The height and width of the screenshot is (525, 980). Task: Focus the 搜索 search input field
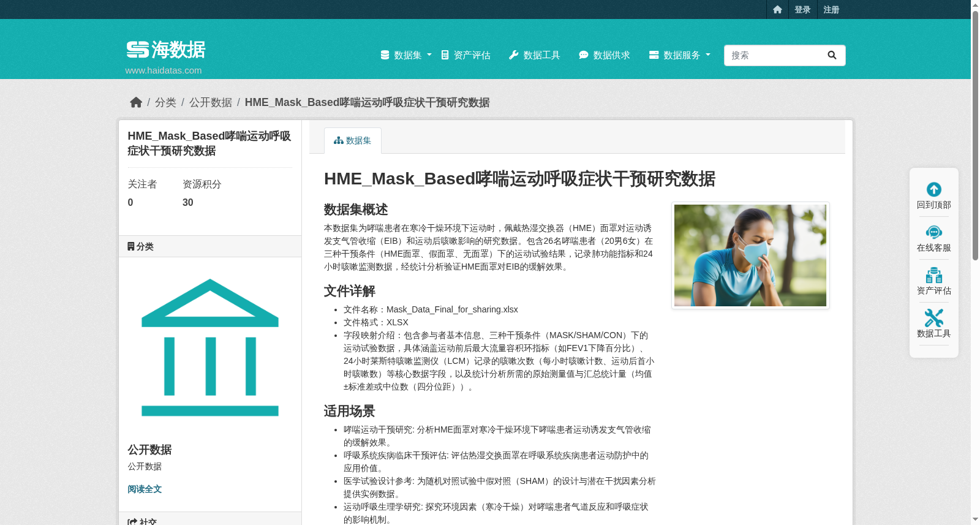click(x=771, y=55)
